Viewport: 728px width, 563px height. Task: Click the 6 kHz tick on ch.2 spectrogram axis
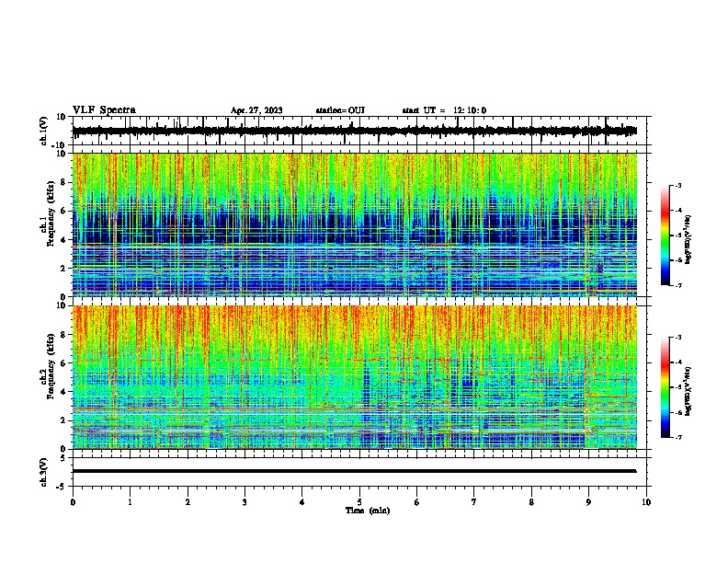pos(63,363)
